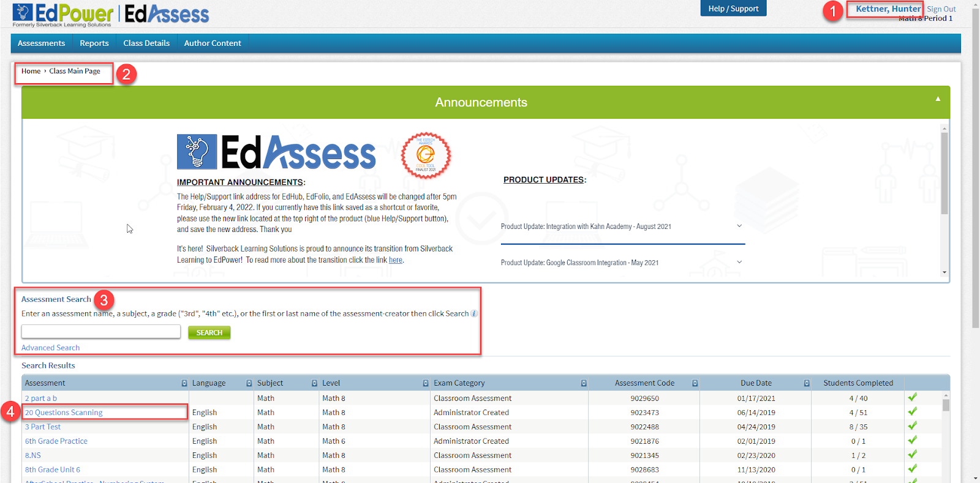
Task: Click the green SEARCH button
Action: pos(209,332)
